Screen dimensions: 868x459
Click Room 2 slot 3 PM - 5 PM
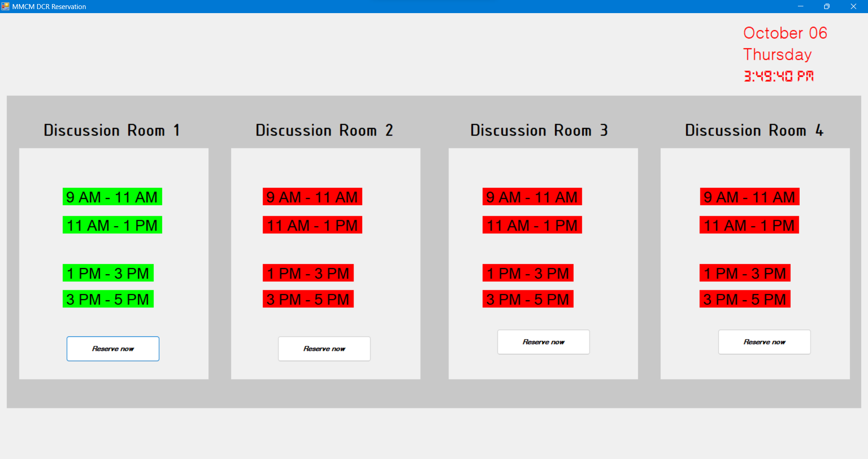tap(308, 299)
